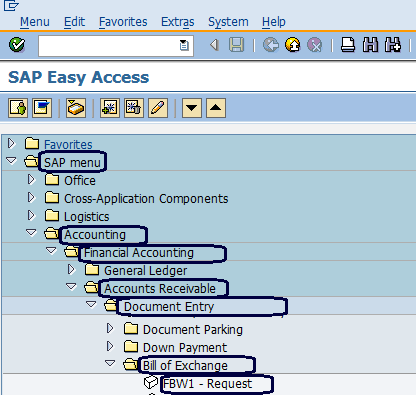The image size is (416, 395).
Task: Collapse the SAP menu node triangle
Action: [x=11, y=161]
